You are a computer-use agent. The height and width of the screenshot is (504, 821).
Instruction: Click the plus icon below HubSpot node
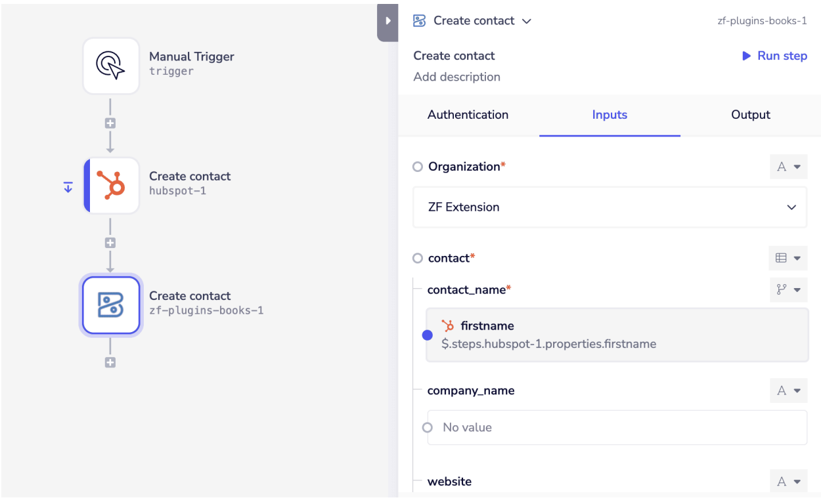click(x=110, y=243)
